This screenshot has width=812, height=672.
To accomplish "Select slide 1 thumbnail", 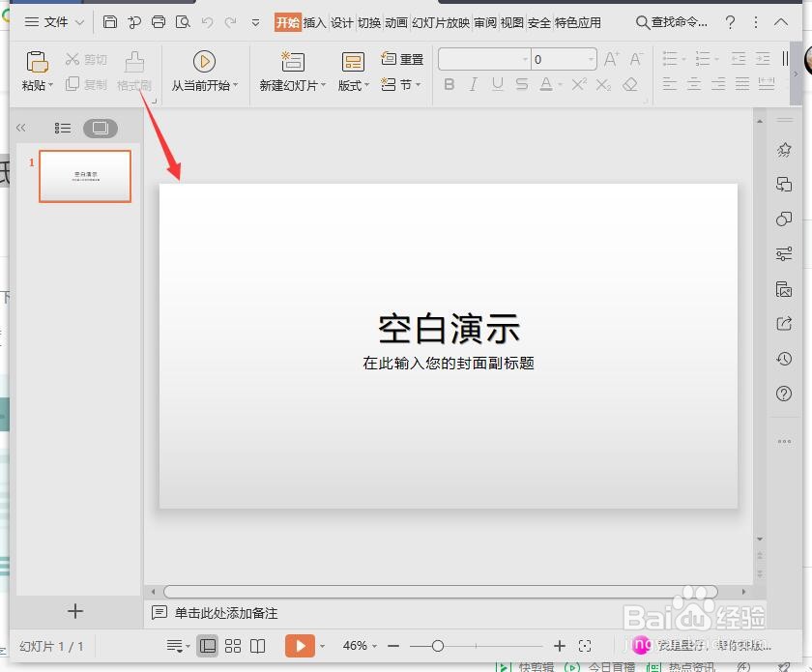I will [85, 176].
